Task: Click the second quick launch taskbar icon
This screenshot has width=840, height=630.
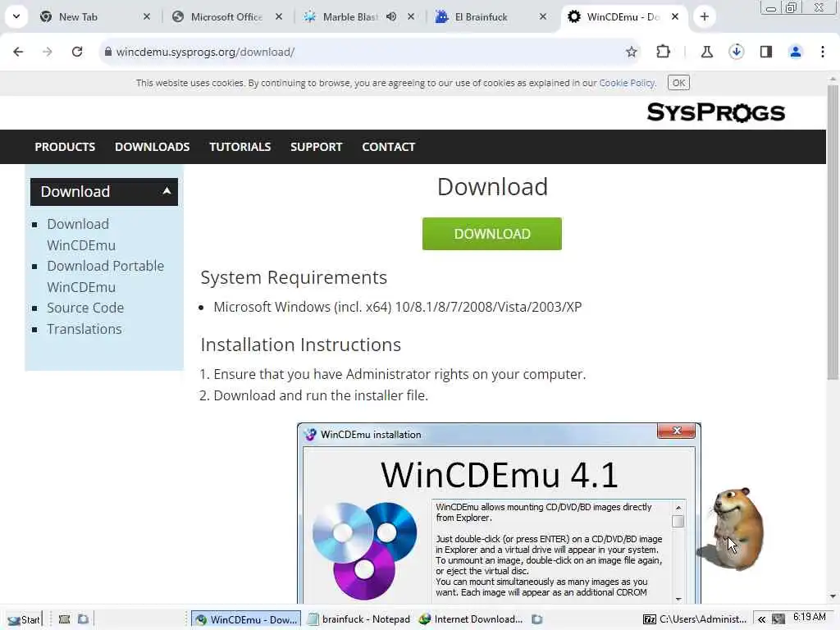Action: pyautogui.click(x=83, y=619)
